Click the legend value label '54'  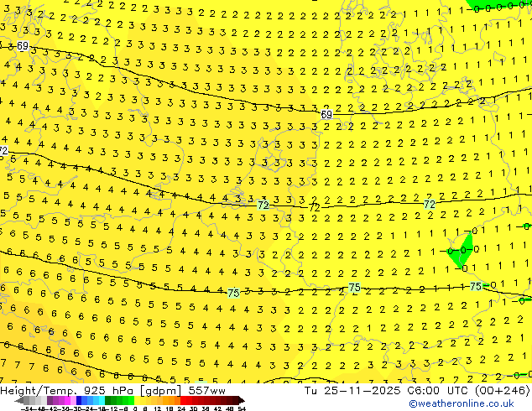pyautogui.click(x=242, y=408)
